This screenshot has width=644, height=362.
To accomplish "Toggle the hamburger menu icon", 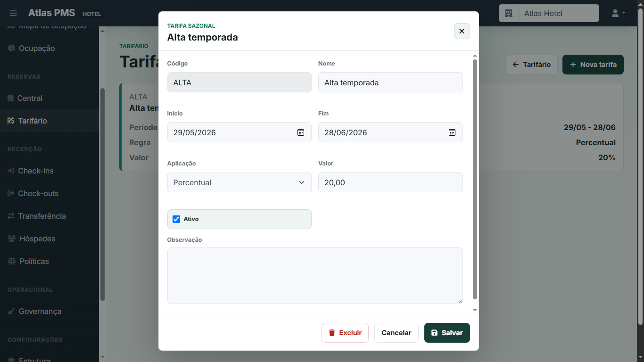I will [x=13, y=13].
